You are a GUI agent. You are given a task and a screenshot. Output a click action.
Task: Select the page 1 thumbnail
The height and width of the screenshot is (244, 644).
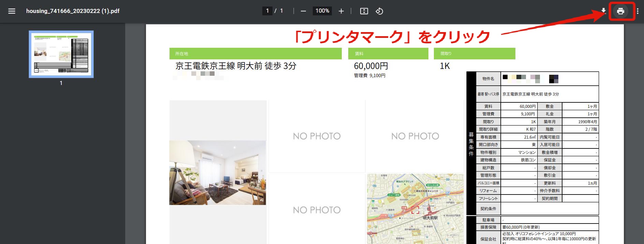(x=61, y=54)
